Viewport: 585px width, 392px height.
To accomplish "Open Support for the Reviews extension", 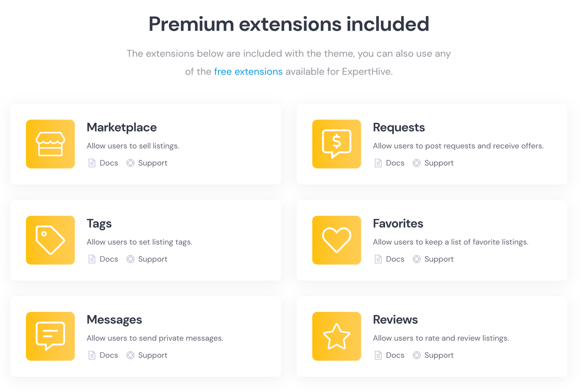I will click(433, 356).
